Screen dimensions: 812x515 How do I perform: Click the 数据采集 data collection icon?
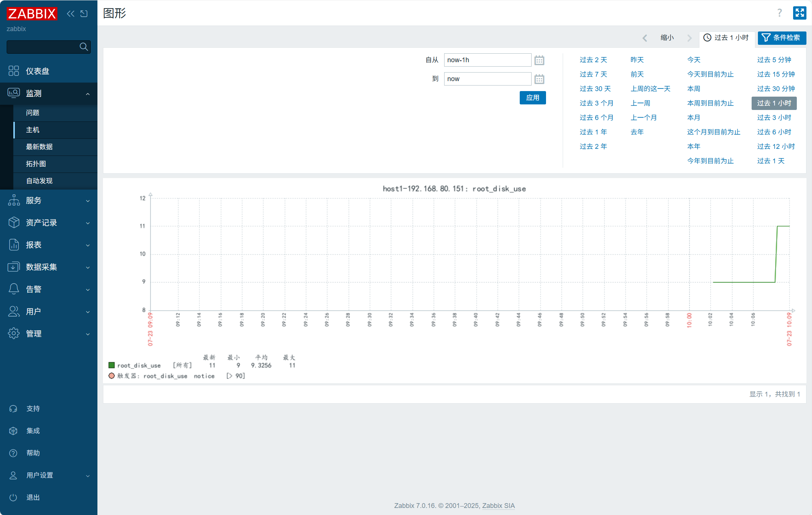[14, 267]
